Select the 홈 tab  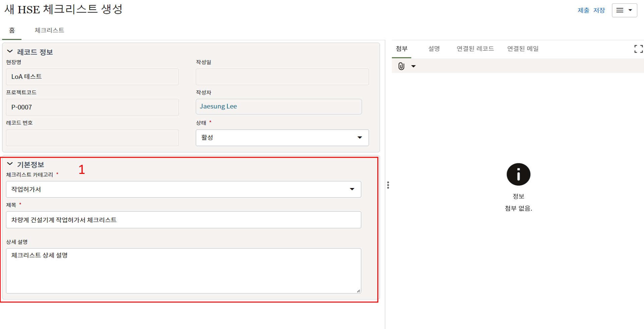coord(12,30)
